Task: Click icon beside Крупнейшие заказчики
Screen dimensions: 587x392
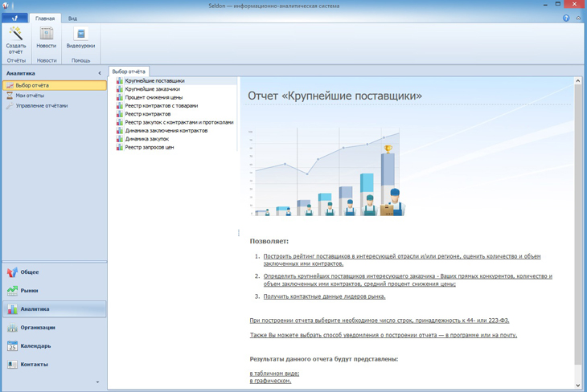Action: 120,89
